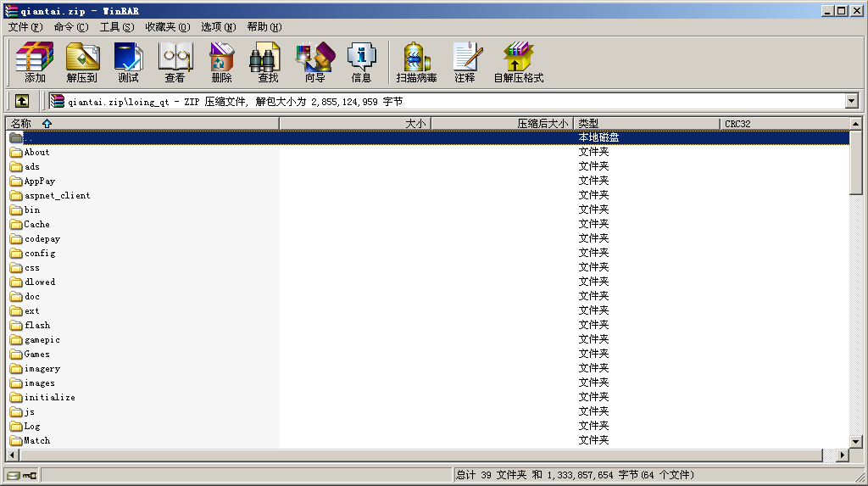Click the 删除 (Delete) toolbar icon
The height and width of the screenshot is (486, 868).
click(221, 63)
